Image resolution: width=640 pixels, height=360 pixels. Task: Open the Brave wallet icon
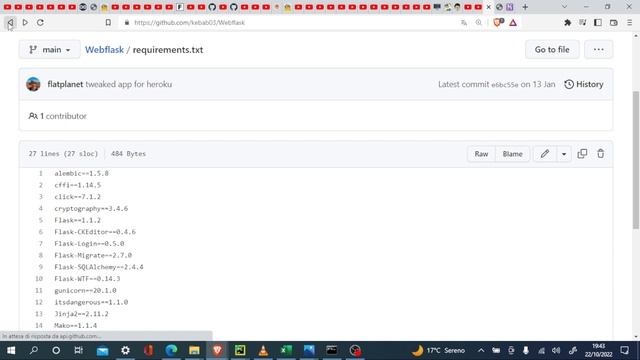click(613, 23)
